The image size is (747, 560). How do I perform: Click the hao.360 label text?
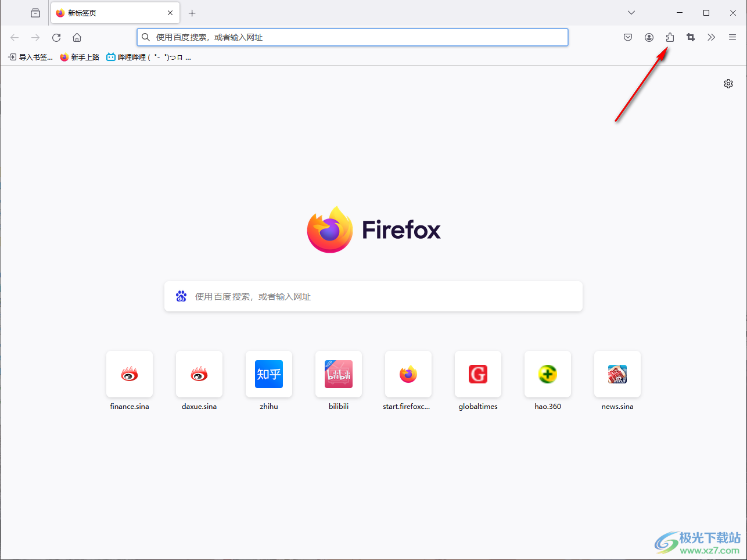click(548, 407)
